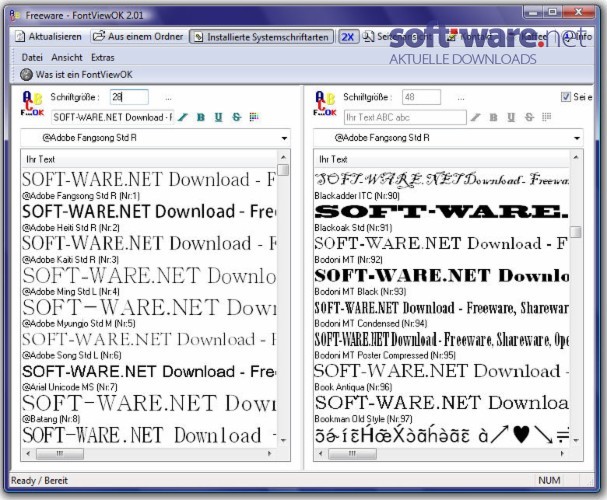The width and height of the screenshot is (607, 500).
Task: Focus the left Schriftgröße field showing 28
Action: coord(129,97)
